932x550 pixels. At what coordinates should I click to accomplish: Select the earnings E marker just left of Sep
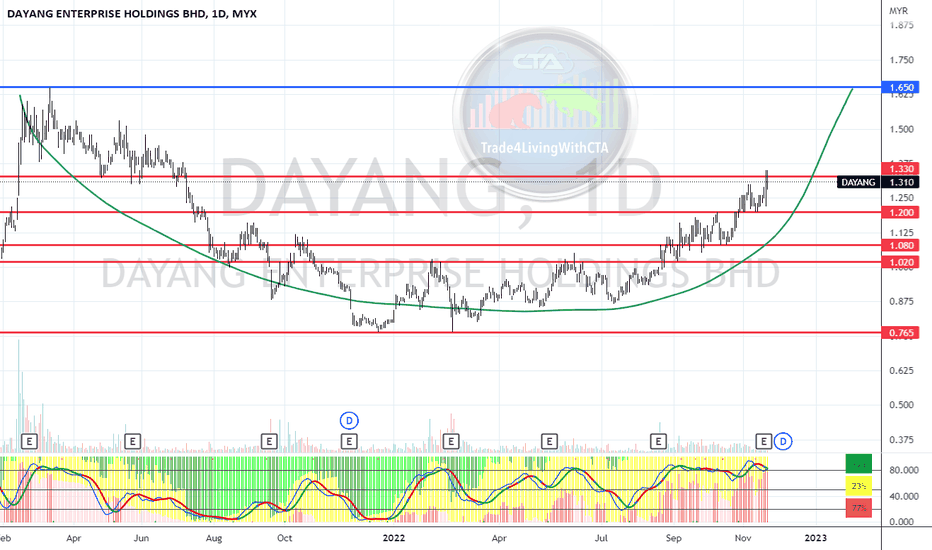tap(658, 441)
